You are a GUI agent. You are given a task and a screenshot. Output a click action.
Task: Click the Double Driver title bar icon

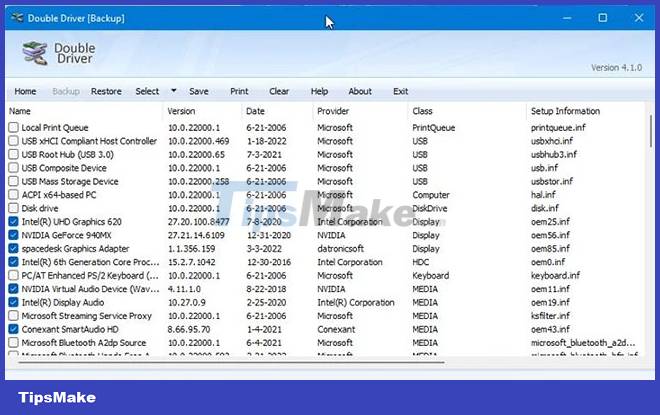tap(17, 18)
